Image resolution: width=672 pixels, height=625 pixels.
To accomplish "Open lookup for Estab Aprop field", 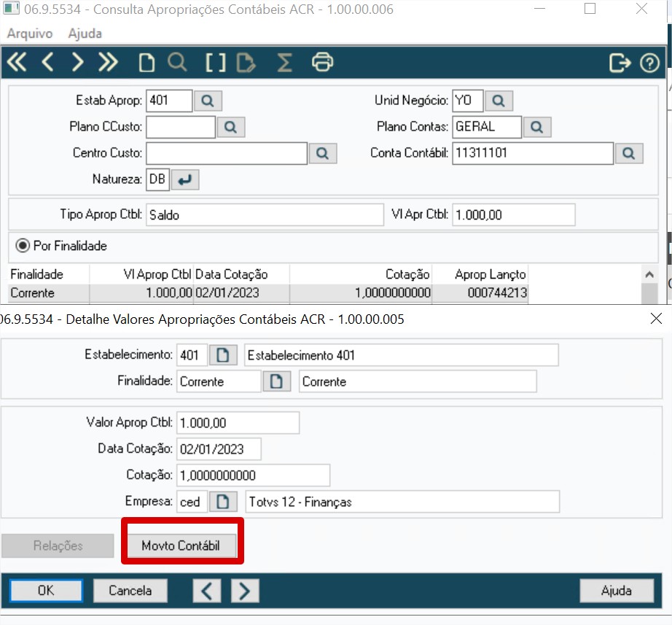I will coord(208,101).
